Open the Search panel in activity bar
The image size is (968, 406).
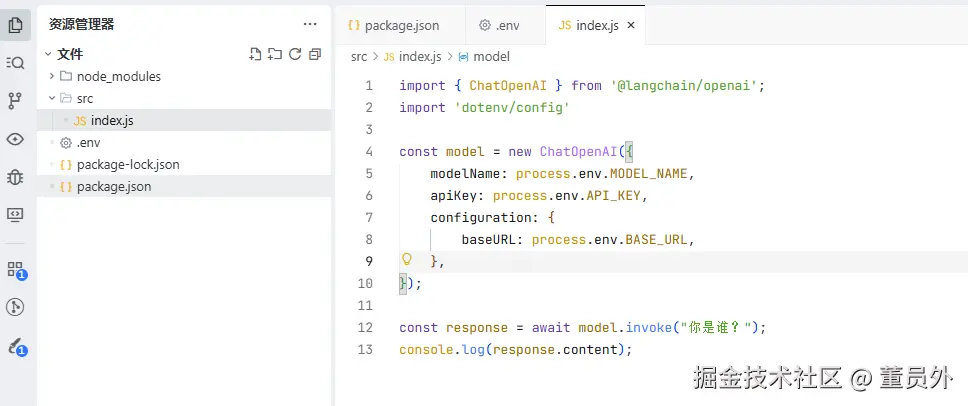click(15, 63)
